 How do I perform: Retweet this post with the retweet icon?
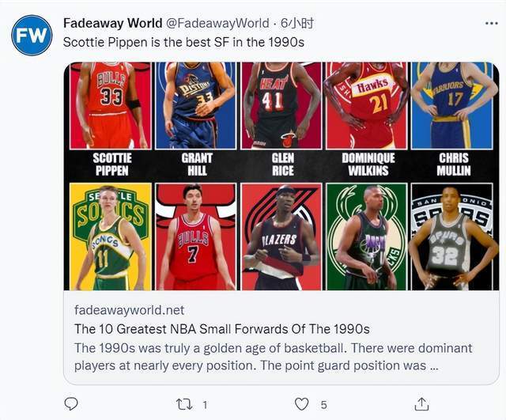184,404
